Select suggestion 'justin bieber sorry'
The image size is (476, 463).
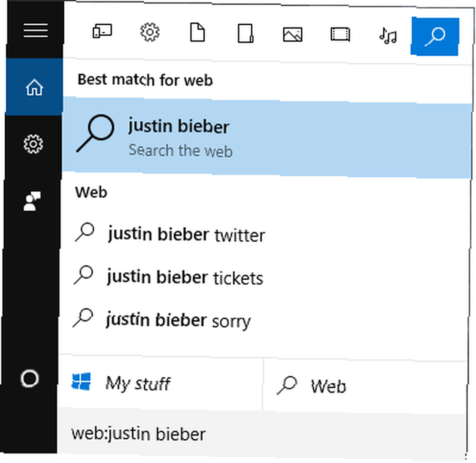tap(178, 320)
